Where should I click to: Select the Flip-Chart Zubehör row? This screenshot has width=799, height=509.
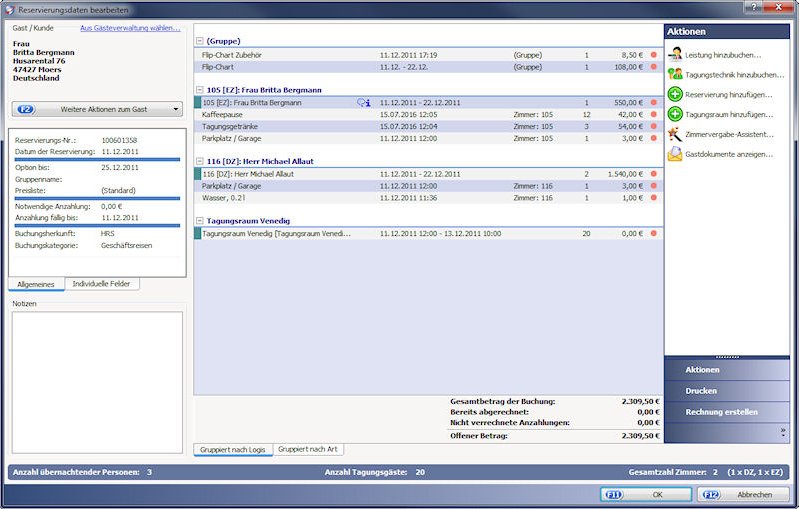428,55
